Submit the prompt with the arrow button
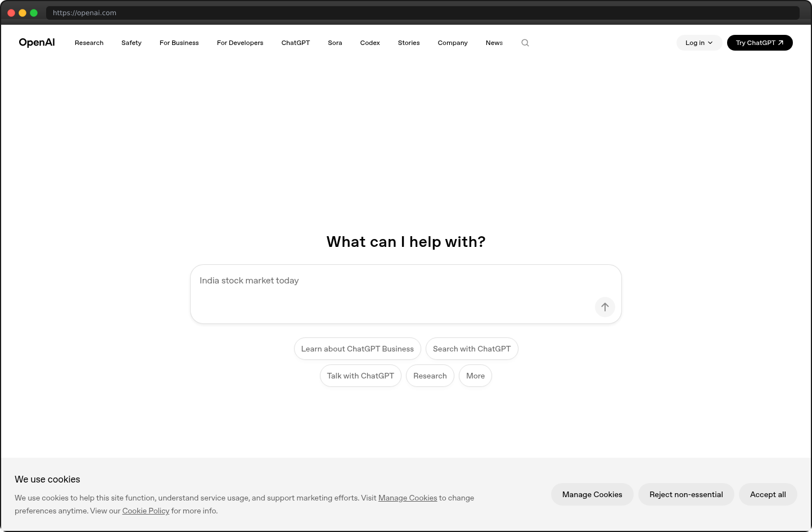Viewport: 812px width, 532px height. coord(605,307)
